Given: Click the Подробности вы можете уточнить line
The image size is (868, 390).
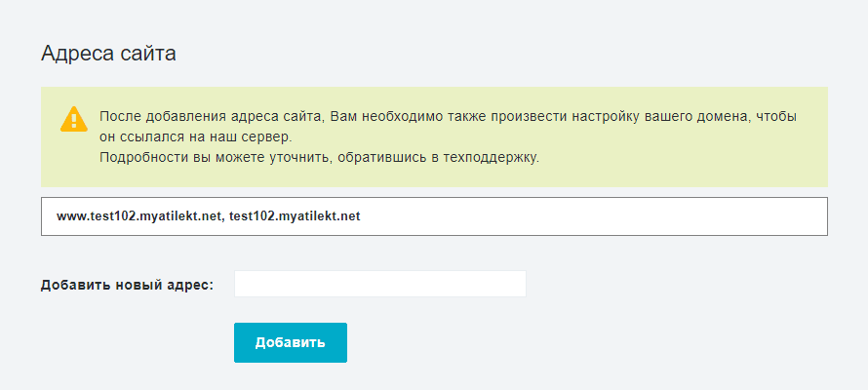Looking at the screenshot, I should pyautogui.click(x=320, y=158).
